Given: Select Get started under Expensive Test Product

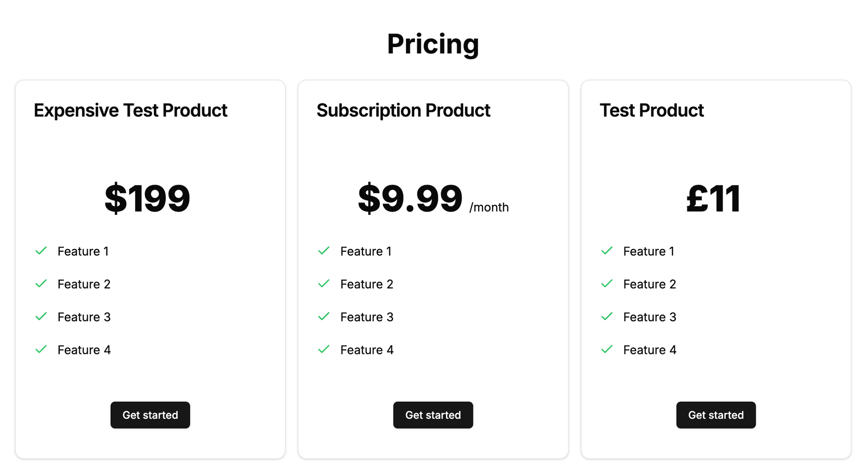Looking at the screenshot, I should pos(150,415).
